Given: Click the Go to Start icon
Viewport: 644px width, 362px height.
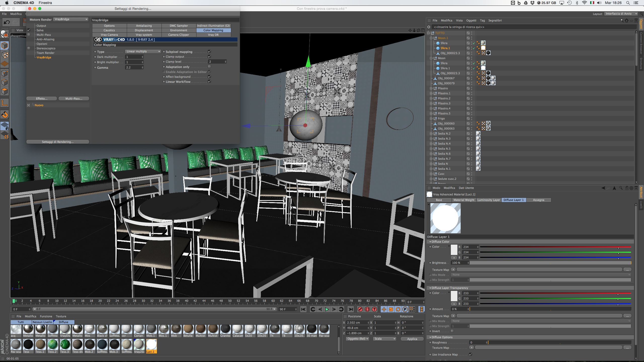Looking at the screenshot, I should (x=303, y=309).
